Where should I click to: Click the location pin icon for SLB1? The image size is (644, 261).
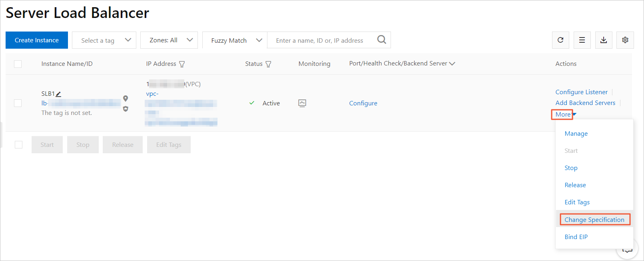pos(126,99)
